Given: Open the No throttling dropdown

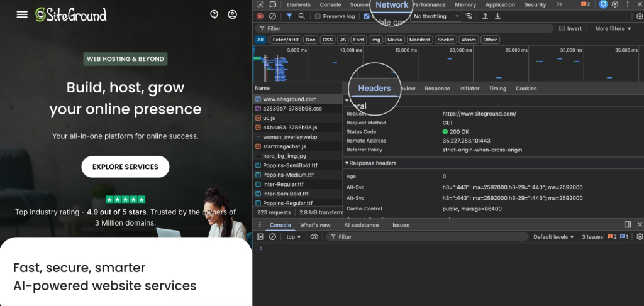Looking at the screenshot, I should pos(436,16).
